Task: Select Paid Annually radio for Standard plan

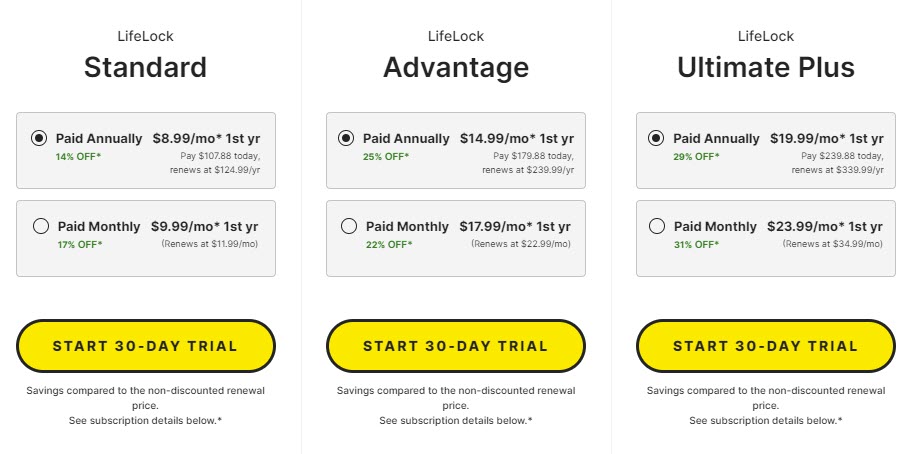Action: [x=39, y=139]
